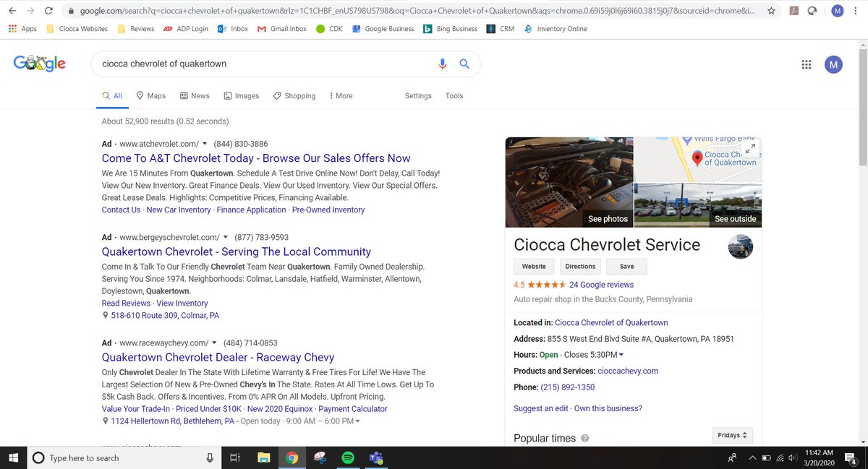868x469 pixels.
Task: Click the blue search magnifier icon
Action: (x=465, y=64)
